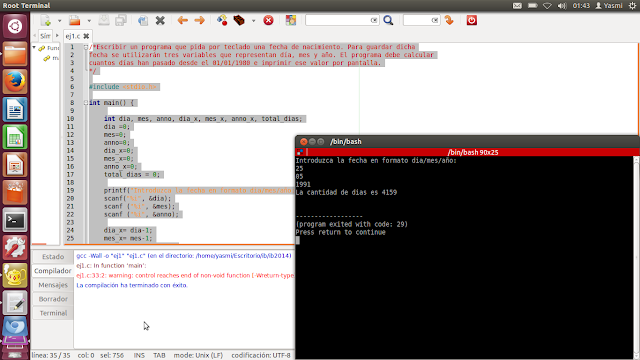Open LibreOffice Writer from the launcher
This screenshot has height=360, width=640.
click(15, 109)
